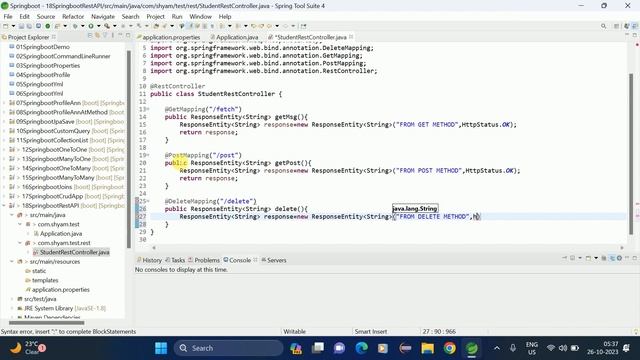Click the green Run toolbar icon
The width and height of the screenshot is (640, 360).
[x=91, y=26]
